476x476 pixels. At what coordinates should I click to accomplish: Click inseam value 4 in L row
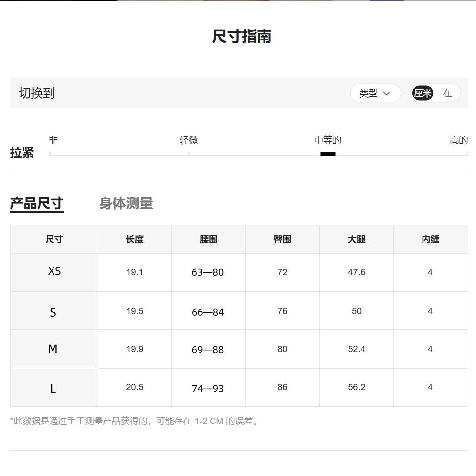tap(430, 387)
